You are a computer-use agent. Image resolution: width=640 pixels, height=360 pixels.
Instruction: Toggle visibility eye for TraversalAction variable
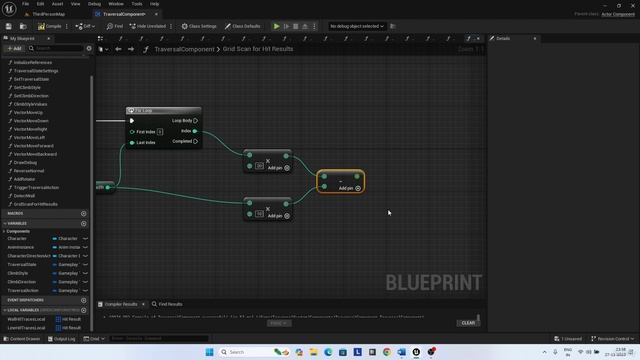pos(85,291)
